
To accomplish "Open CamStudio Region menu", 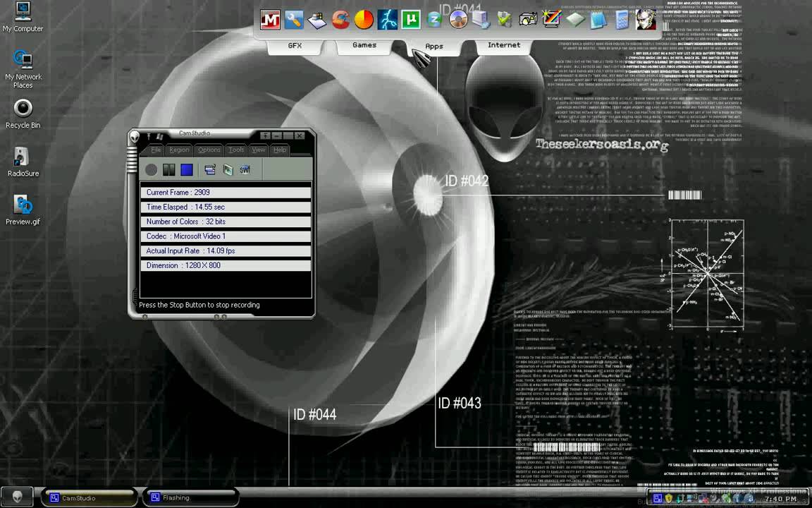I will (x=179, y=150).
